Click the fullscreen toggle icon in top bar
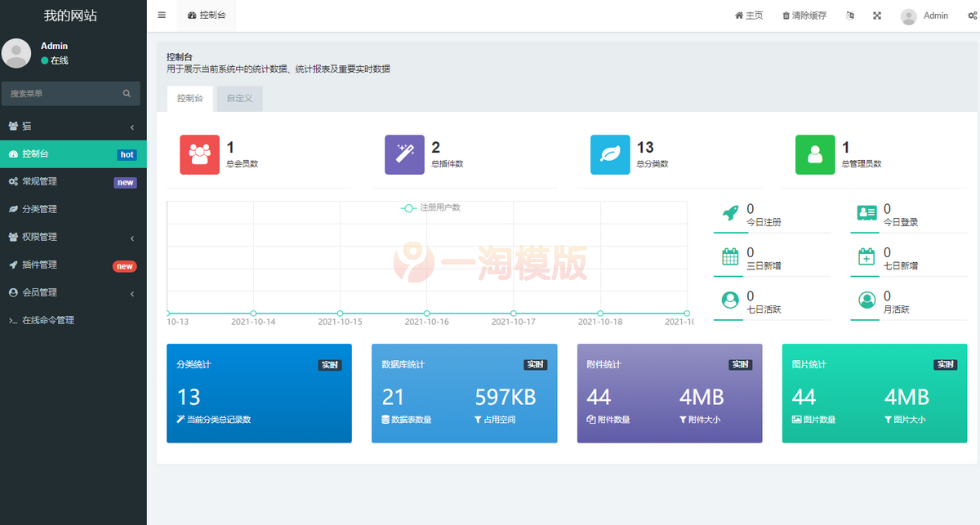 pos(876,15)
